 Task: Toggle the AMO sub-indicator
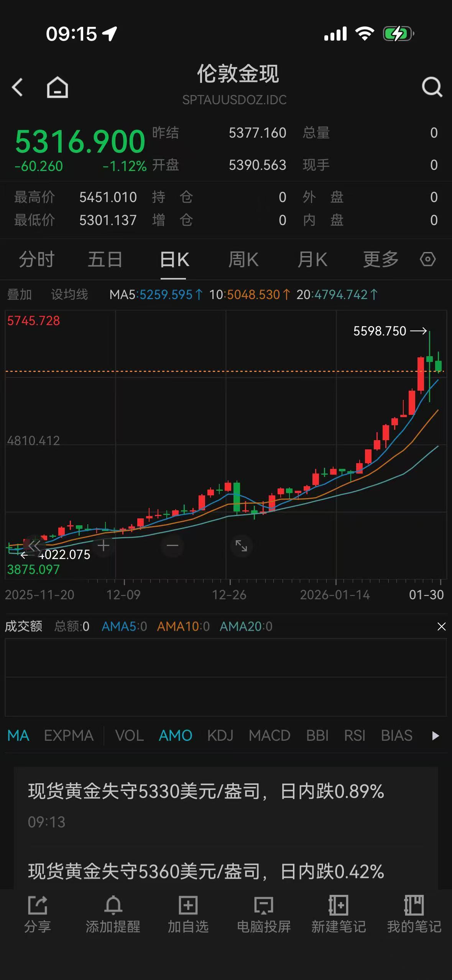(175, 736)
